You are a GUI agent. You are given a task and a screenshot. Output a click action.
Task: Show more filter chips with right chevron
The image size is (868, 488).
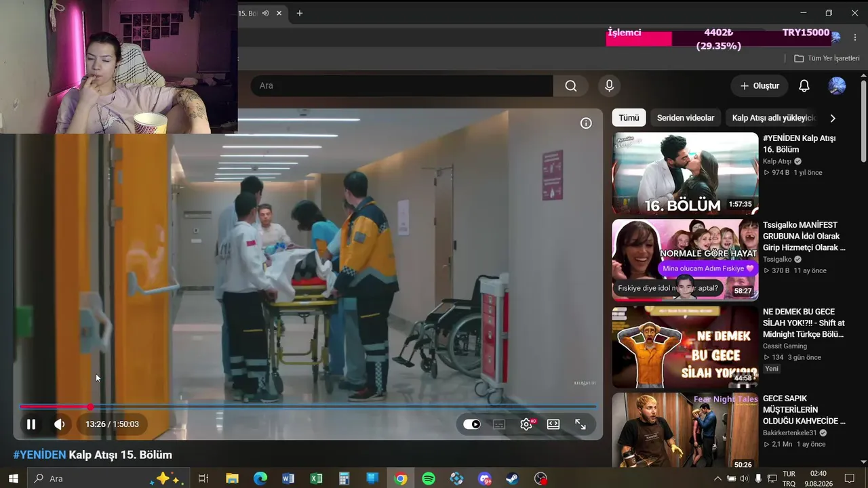[833, 118]
